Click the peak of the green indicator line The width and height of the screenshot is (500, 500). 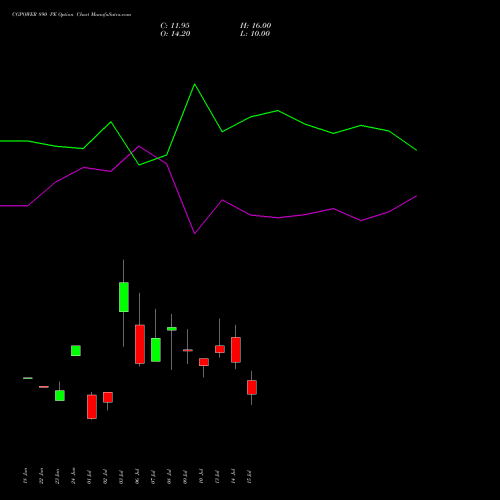[x=195, y=84]
